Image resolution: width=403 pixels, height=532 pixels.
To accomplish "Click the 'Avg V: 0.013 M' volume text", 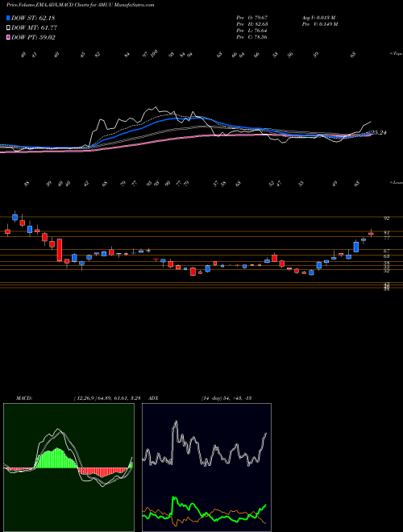I will (x=318, y=18).
